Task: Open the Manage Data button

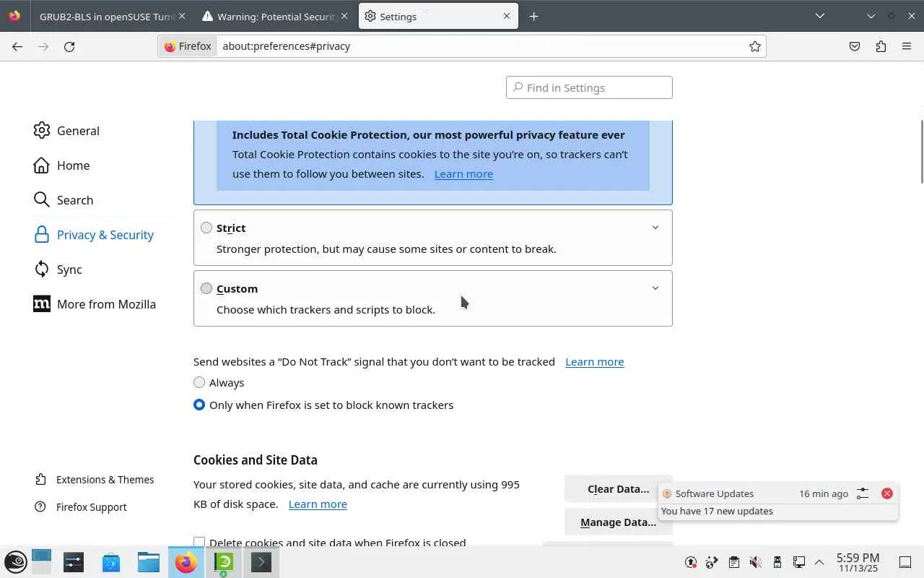Action: [x=617, y=522]
